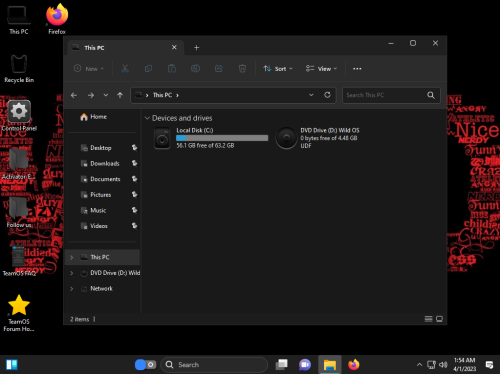
Task: Expand This PC tree node
Action: click(72, 257)
